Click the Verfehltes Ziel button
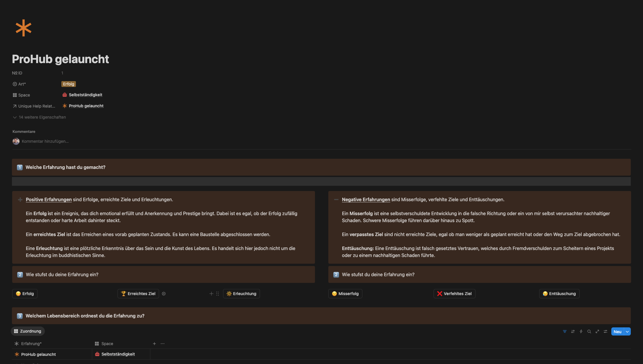Screen dimensions: 643x364 (x=455, y=294)
